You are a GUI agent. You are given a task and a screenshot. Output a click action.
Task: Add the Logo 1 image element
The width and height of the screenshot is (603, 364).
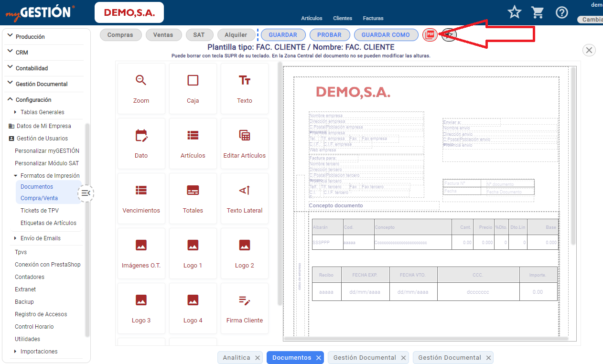click(x=193, y=253)
